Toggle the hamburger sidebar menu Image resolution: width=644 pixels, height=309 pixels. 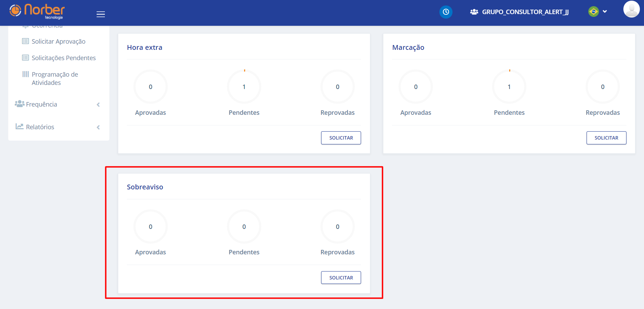coord(101,14)
